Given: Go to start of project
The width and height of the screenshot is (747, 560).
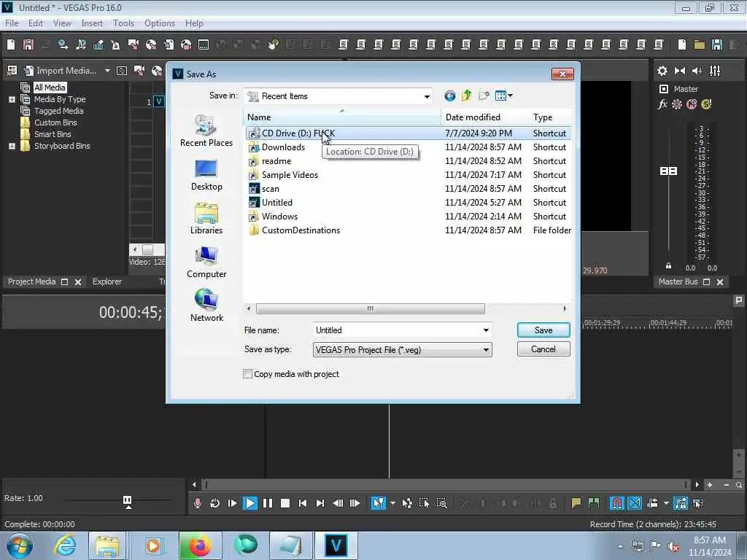Looking at the screenshot, I should [303, 503].
